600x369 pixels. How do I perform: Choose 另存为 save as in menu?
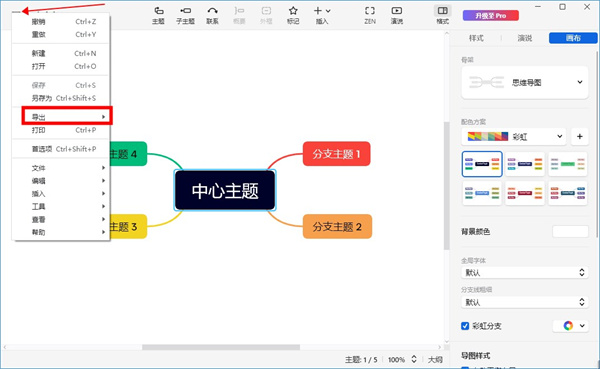[61, 98]
